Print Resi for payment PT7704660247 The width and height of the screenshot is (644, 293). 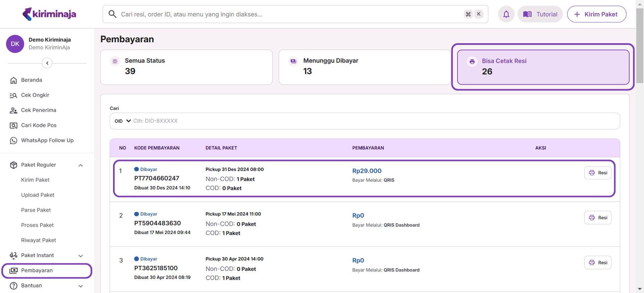click(598, 173)
